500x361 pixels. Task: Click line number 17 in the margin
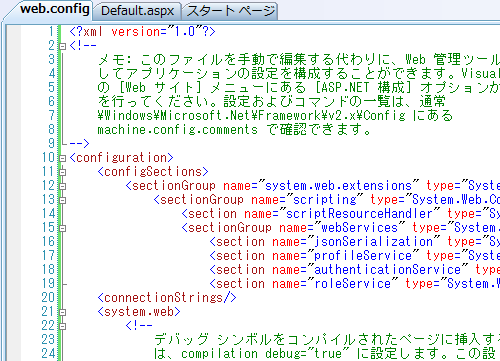(x=48, y=255)
